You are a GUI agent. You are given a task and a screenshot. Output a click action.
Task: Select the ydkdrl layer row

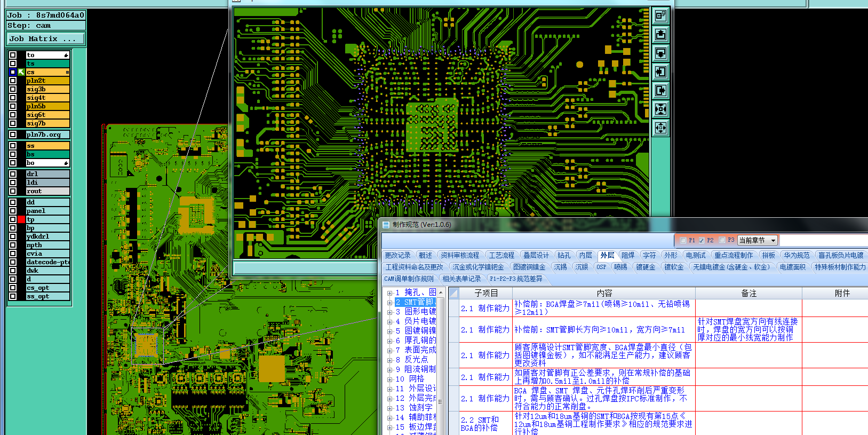point(47,236)
